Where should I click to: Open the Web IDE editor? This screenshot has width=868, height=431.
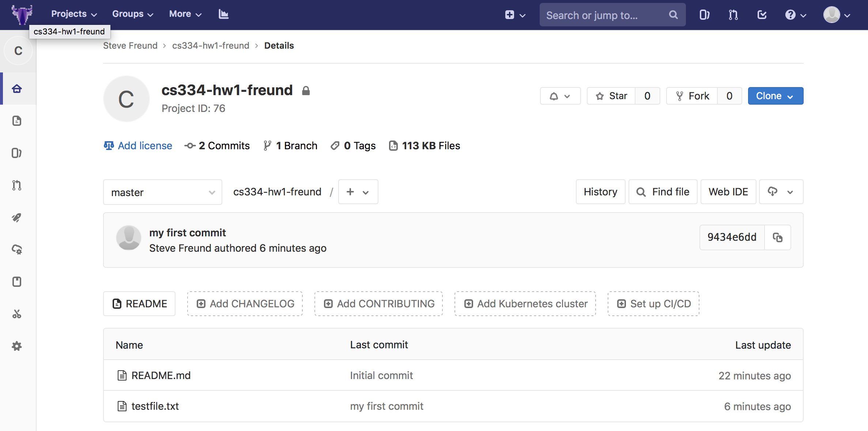click(x=728, y=192)
